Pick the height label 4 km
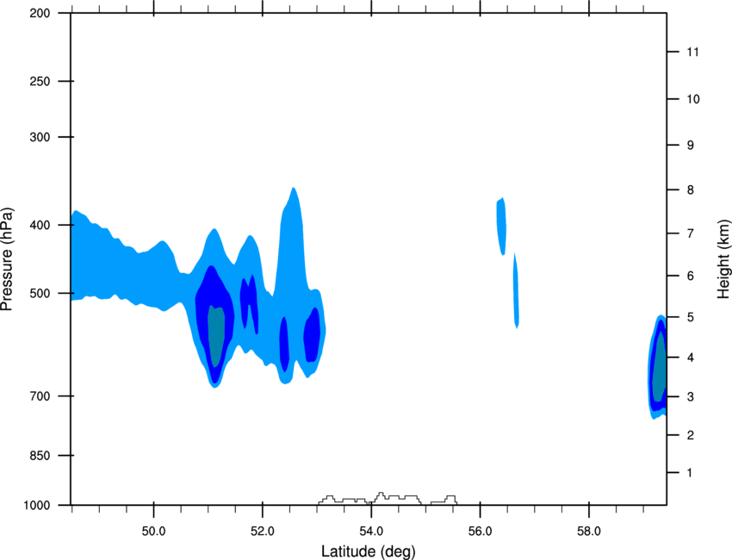The height and width of the screenshot is (560, 732). coord(691,358)
